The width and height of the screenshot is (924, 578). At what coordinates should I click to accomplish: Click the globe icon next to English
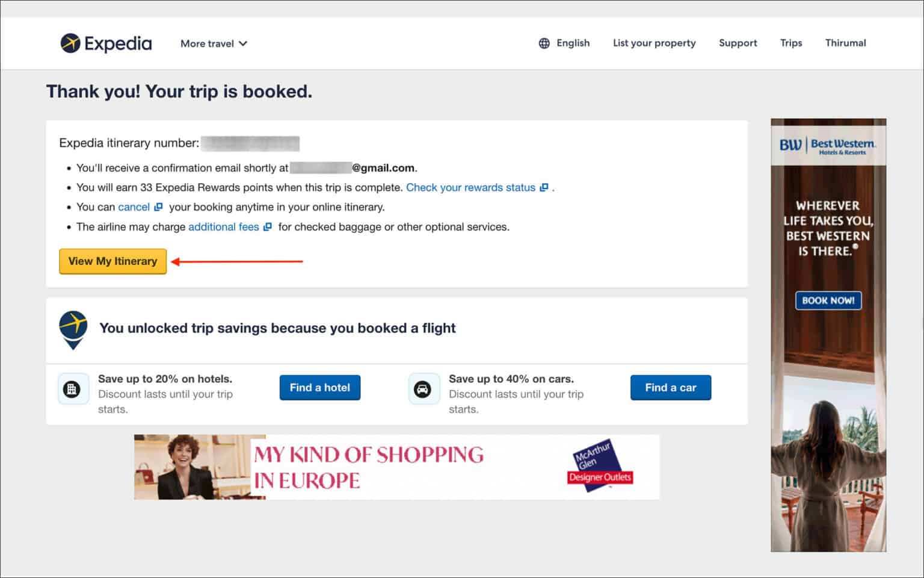pyautogui.click(x=544, y=43)
